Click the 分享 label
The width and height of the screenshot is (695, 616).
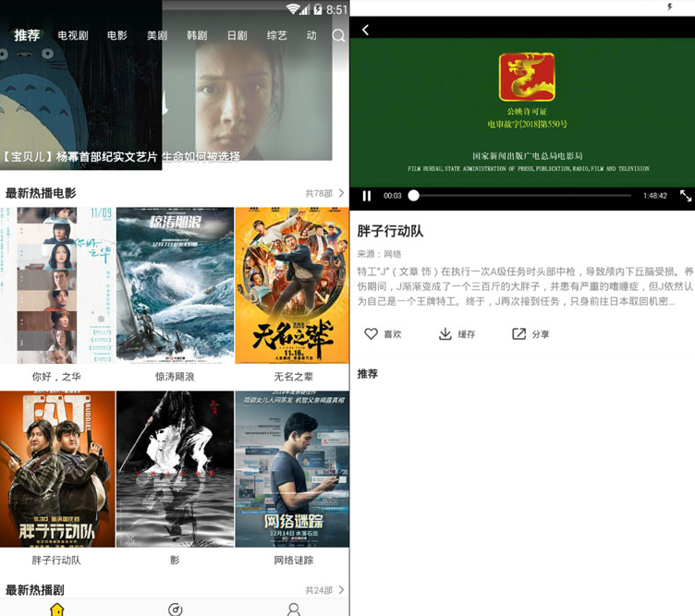pos(541,334)
